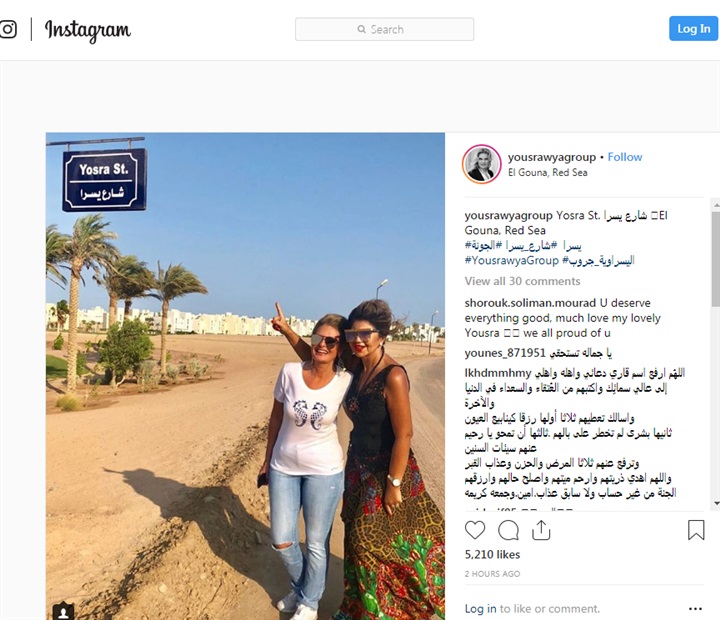Viewport: 720px width, 620px height.
Task: Expand View all 30 comments
Action: pos(522,281)
